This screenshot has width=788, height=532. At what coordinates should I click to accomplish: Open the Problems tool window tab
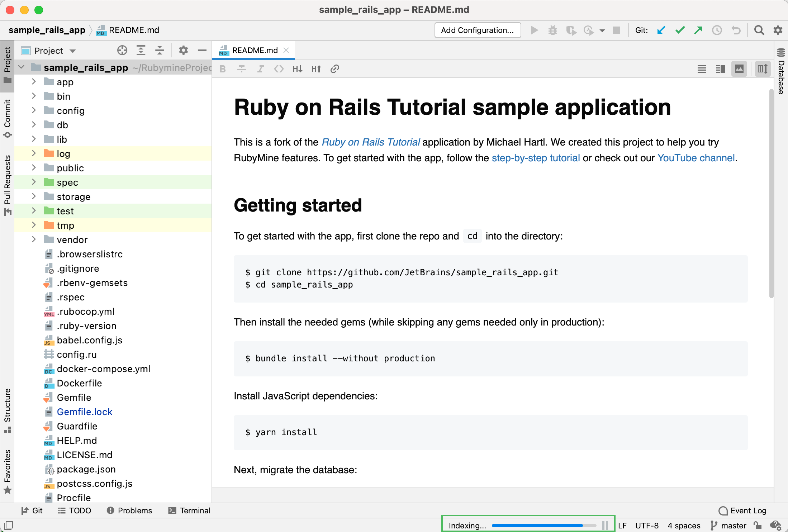[129, 510]
